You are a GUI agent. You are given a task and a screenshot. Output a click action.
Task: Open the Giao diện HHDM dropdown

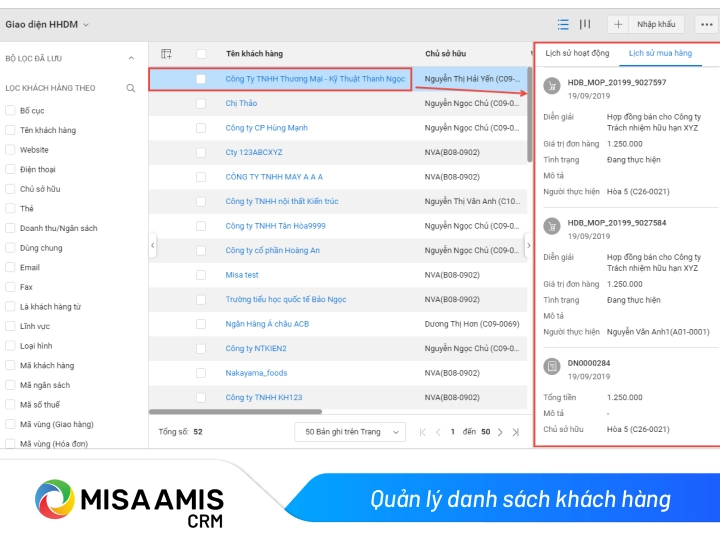tap(47, 24)
